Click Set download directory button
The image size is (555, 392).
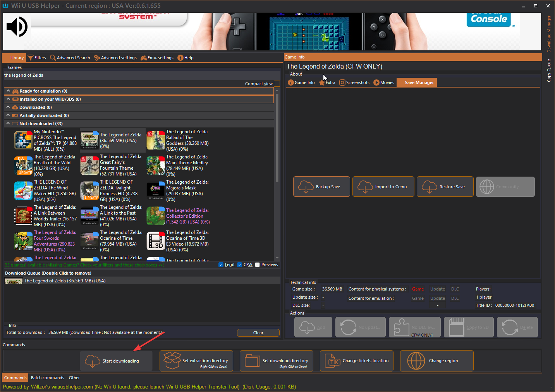point(277,361)
